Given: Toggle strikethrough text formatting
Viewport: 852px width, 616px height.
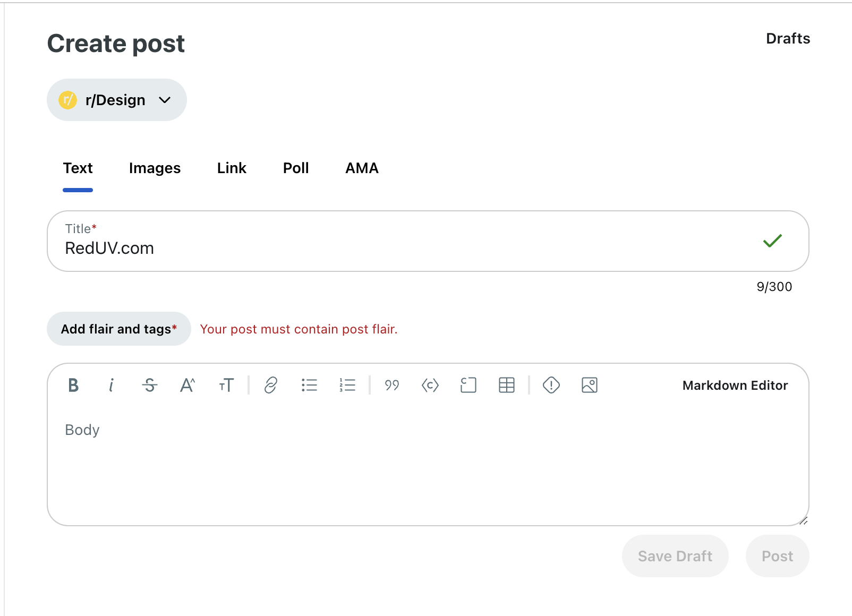Looking at the screenshot, I should tap(150, 385).
